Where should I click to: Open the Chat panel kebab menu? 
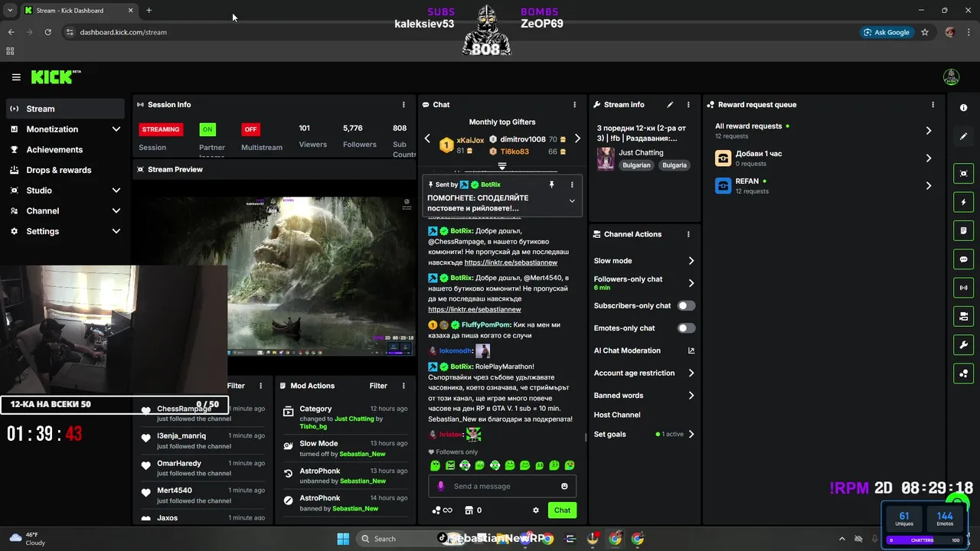click(575, 105)
